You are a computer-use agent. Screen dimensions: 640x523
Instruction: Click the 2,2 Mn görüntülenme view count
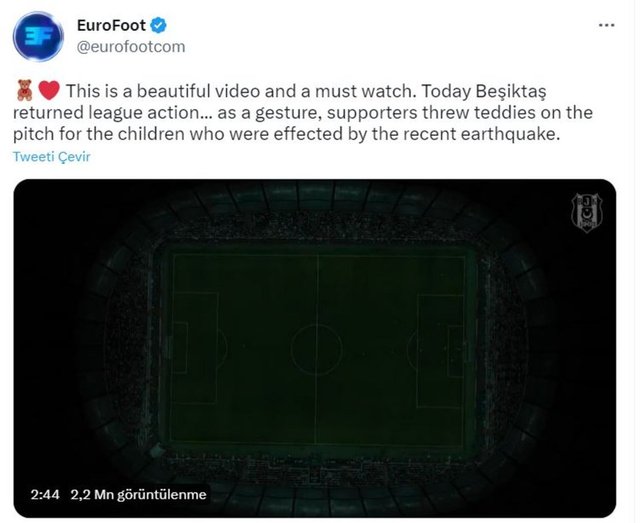(x=138, y=494)
